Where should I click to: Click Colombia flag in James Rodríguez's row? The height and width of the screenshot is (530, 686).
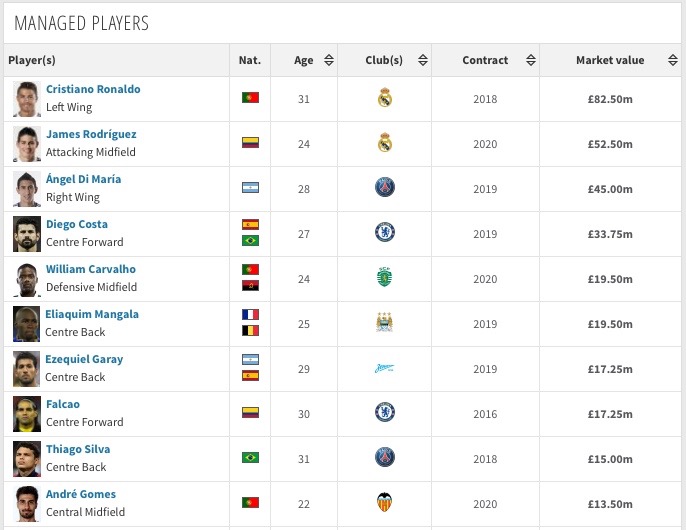pos(250,143)
